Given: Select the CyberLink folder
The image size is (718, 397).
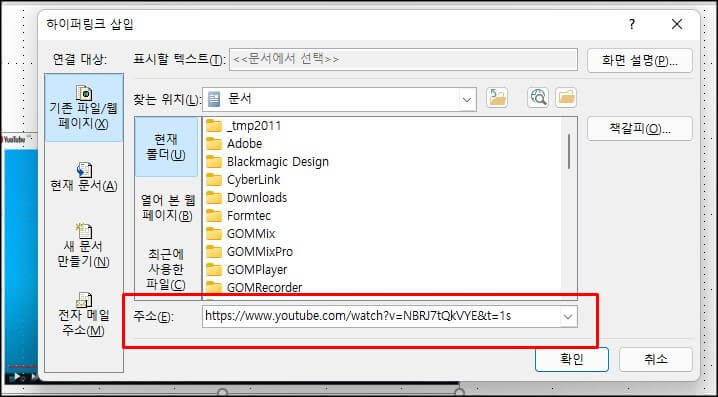Looking at the screenshot, I should (243, 179).
